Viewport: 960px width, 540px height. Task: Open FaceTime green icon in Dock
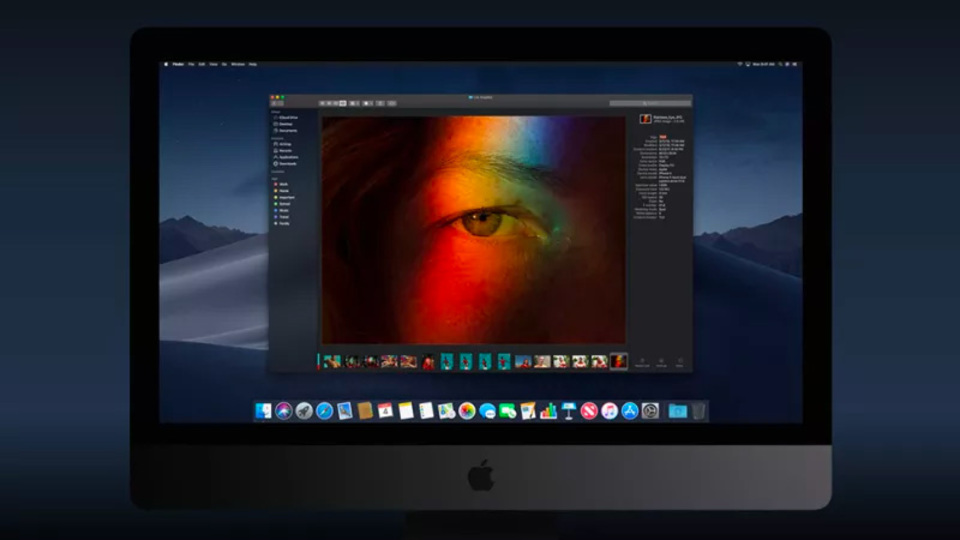pos(508,411)
